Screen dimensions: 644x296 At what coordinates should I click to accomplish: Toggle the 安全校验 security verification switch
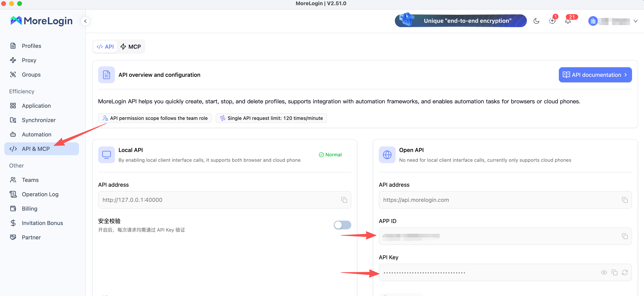pyautogui.click(x=342, y=225)
